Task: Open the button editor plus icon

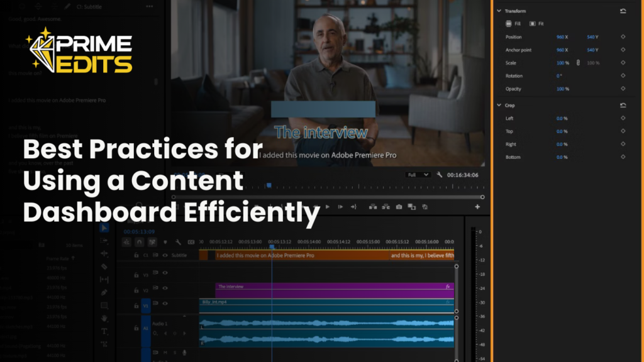Action: 477,207
